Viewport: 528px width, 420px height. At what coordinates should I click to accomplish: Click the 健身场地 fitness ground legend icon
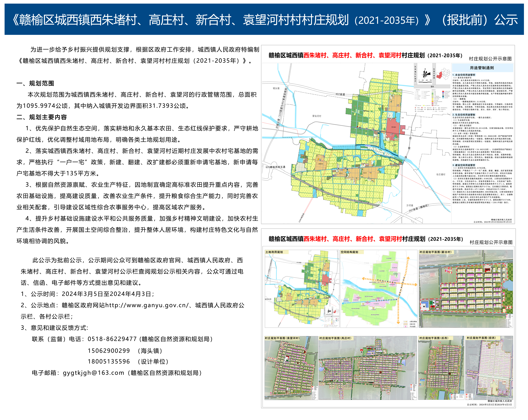point(428,110)
